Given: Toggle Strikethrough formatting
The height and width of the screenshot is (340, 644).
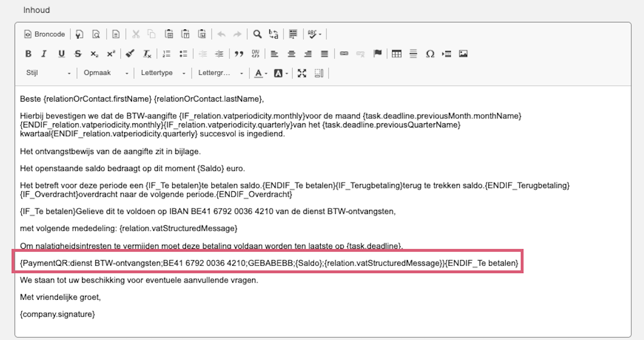Looking at the screenshot, I should tap(78, 54).
